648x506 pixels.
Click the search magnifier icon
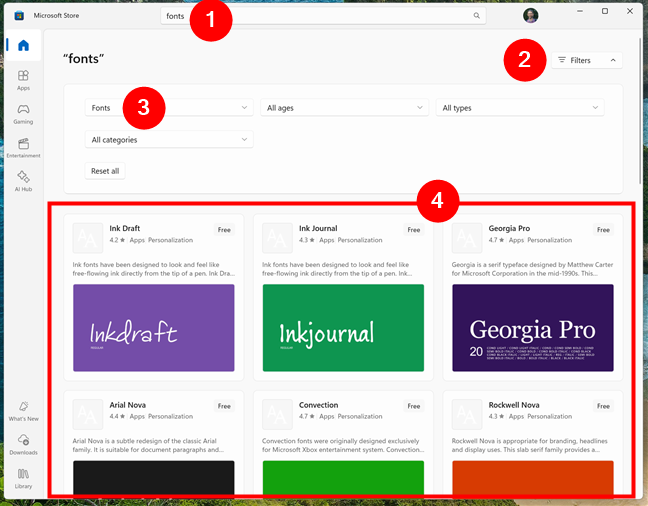(476, 16)
